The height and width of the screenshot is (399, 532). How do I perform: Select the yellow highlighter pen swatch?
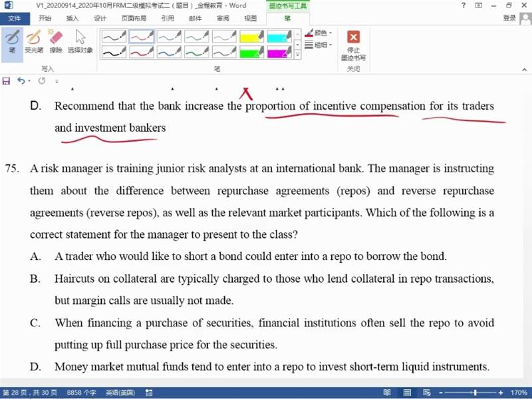click(251, 37)
